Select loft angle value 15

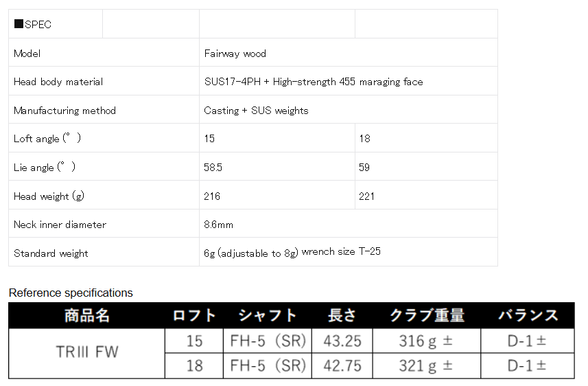[x=209, y=139]
